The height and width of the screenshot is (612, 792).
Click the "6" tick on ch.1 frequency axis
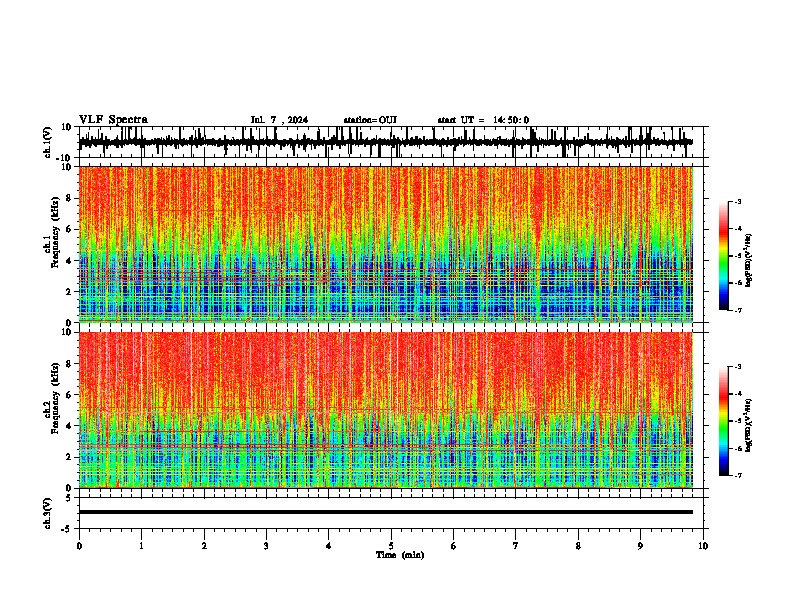click(x=70, y=229)
